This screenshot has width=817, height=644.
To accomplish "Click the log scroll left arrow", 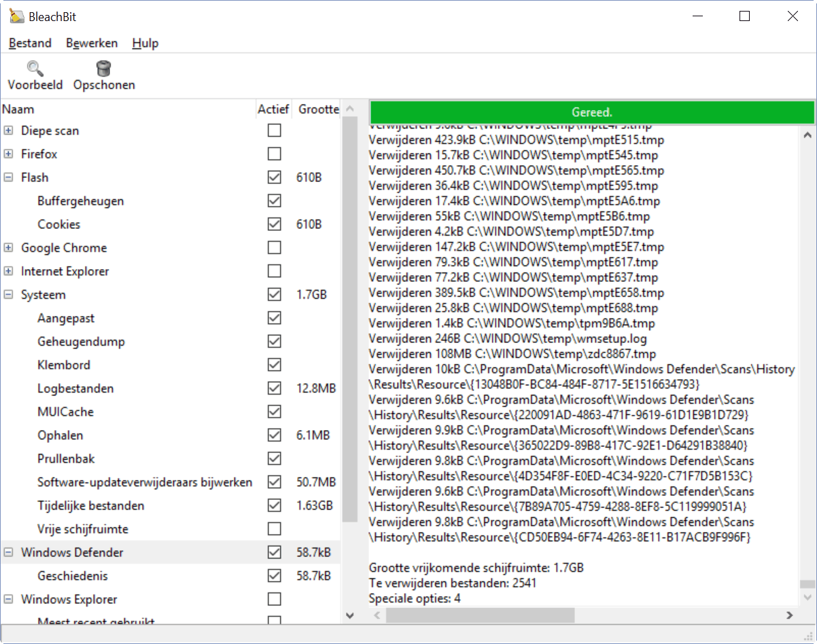I will click(x=377, y=615).
